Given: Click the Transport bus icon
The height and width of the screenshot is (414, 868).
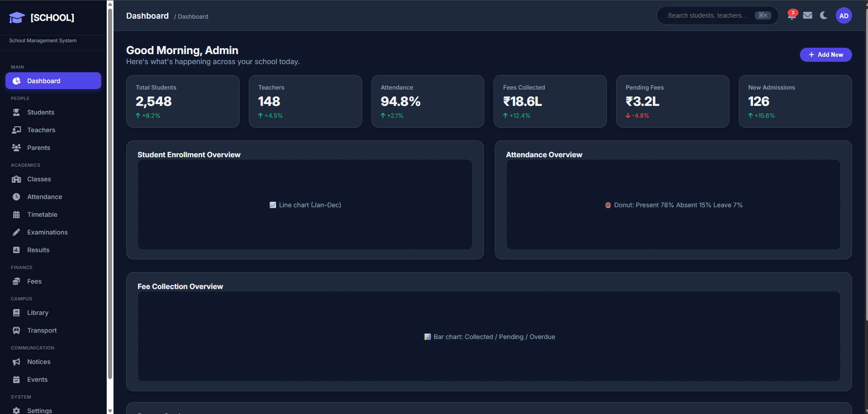Looking at the screenshot, I should coord(16,330).
